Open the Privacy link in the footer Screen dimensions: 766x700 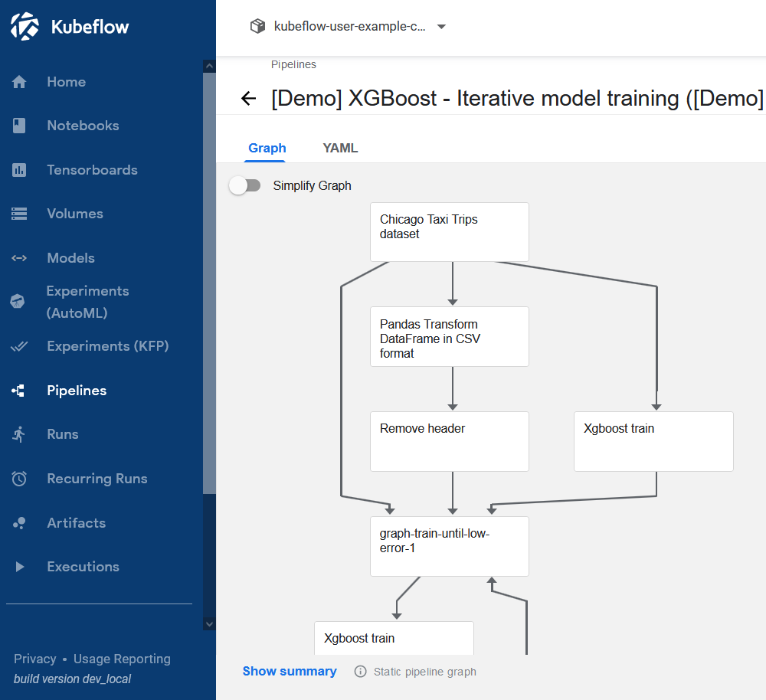[34, 659]
